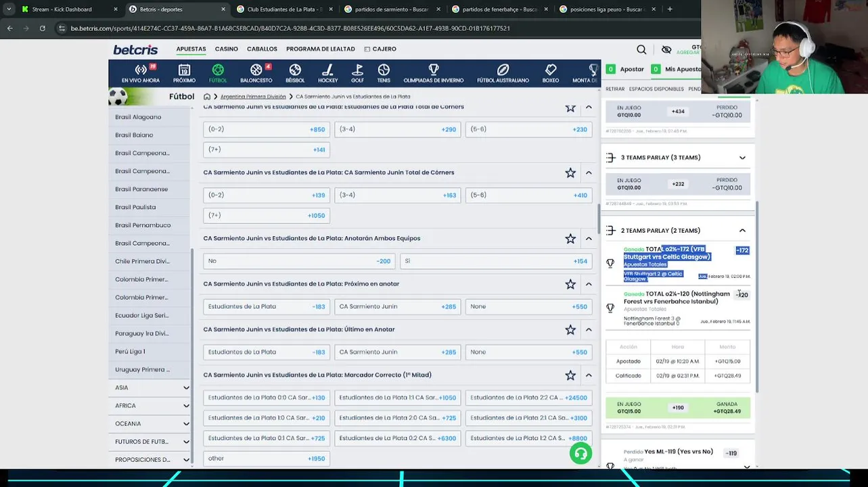Expand Futuros de Futbol list
868x487 pixels.
tap(186, 442)
